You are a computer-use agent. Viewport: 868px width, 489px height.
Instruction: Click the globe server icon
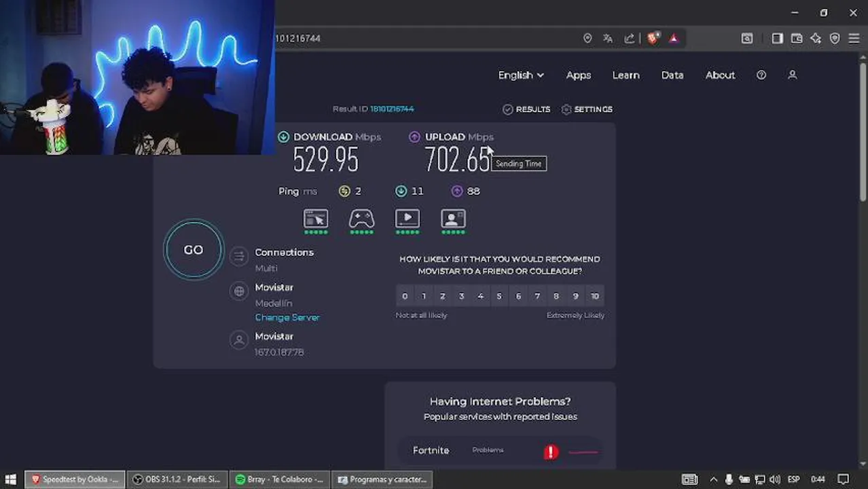point(239,291)
